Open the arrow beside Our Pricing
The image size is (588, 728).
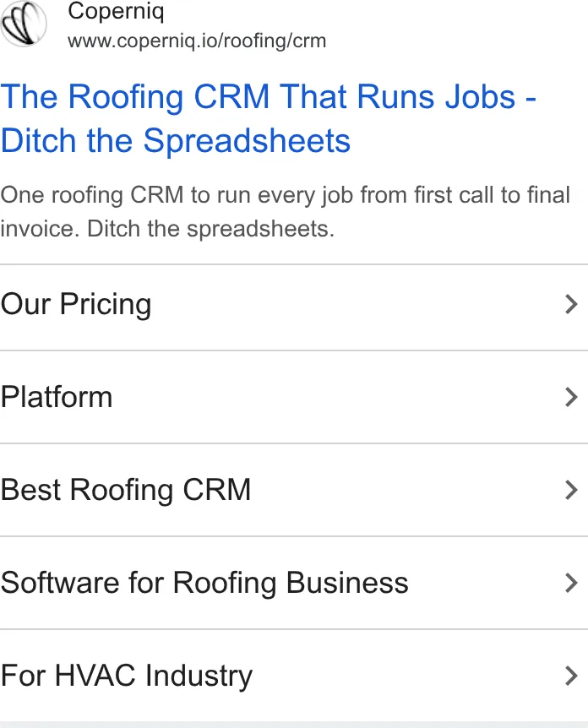coord(571,305)
